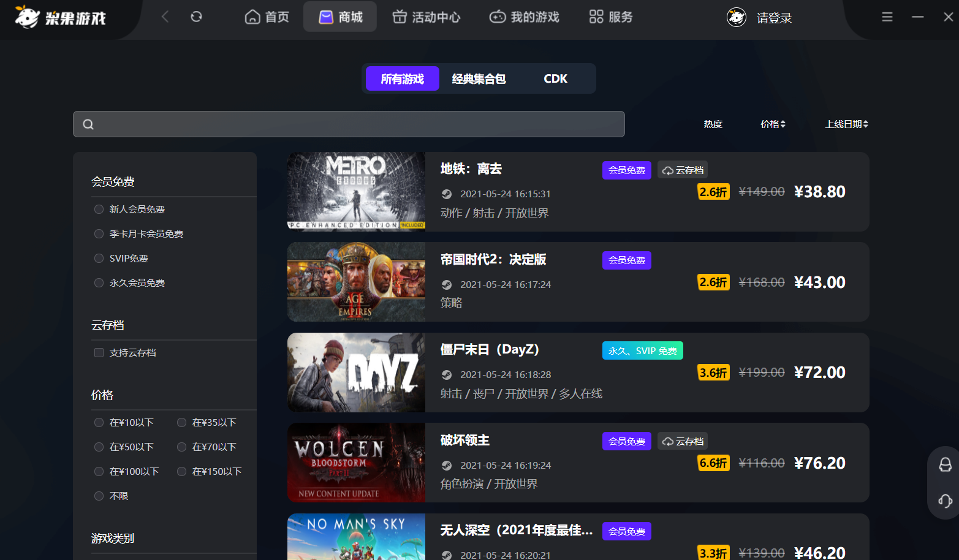
Task: Open the 地铁：离去 game title
Action: click(x=471, y=168)
